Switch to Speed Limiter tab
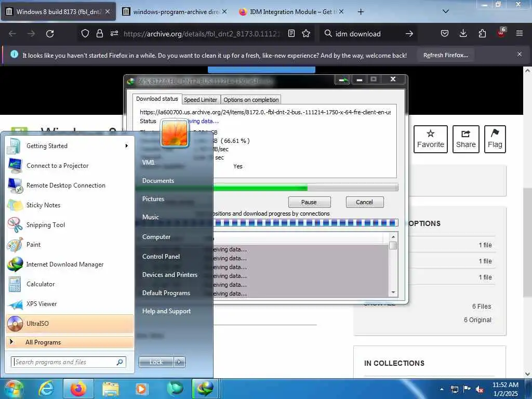This screenshot has height=399, width=532. (x=201, y=100)
